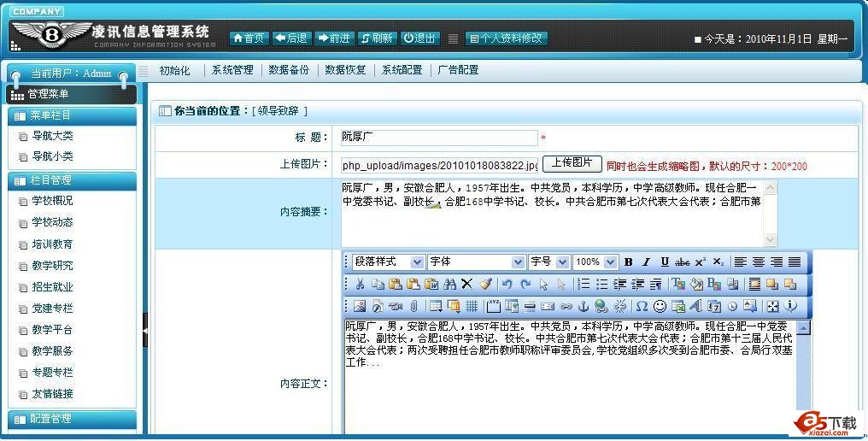Viewport: 868px width, 441px height.
Task: Open editor about info icon
Action: [x=790, y=305]
